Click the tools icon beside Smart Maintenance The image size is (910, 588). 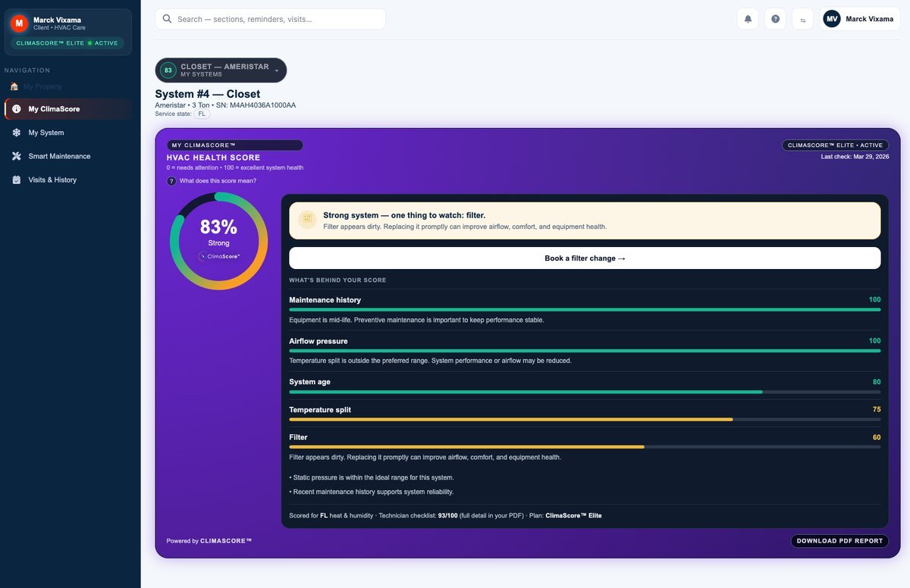[17, 156]
